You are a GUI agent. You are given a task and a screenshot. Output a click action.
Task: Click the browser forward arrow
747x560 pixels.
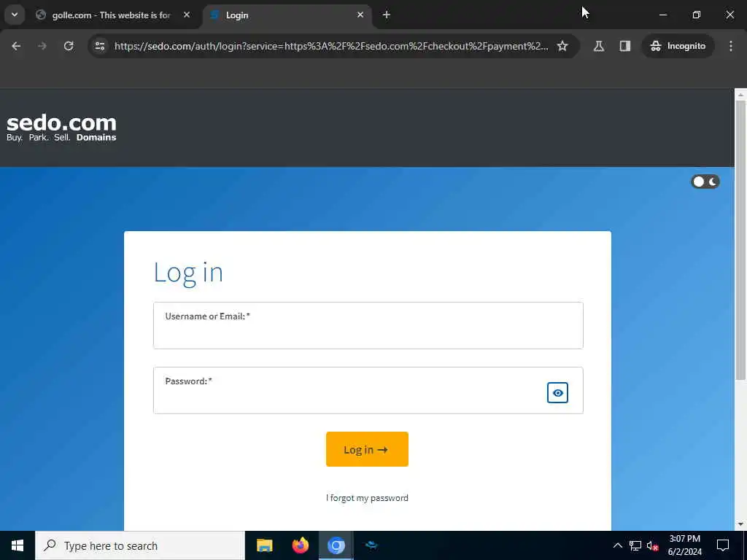click(42, 46)
